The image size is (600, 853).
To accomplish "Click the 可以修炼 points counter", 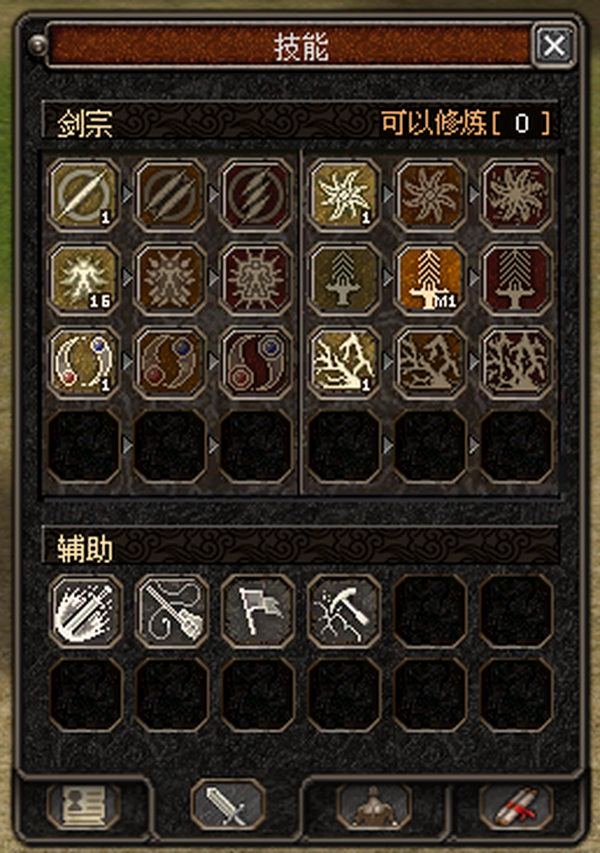I will tap(465, 123).
